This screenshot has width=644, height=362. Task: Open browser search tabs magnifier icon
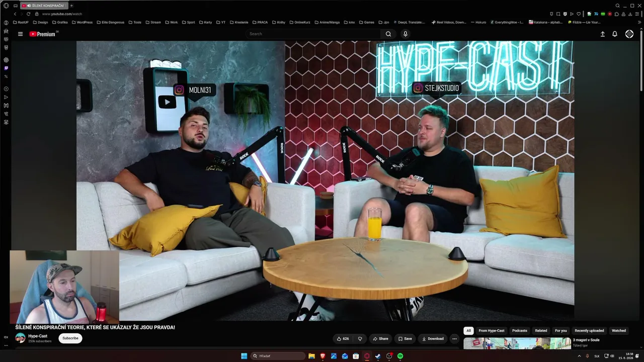click(x=618, y=6)
